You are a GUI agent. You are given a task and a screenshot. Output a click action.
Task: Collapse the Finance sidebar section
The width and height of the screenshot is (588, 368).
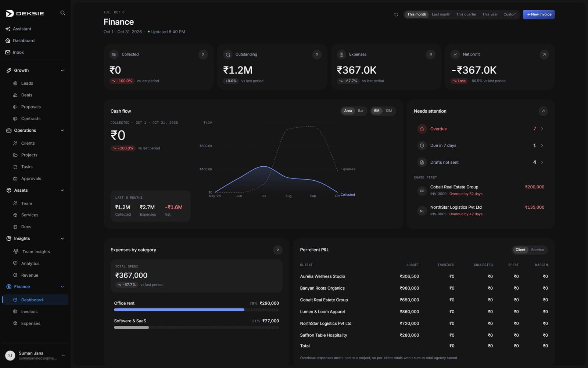[62, 287]
